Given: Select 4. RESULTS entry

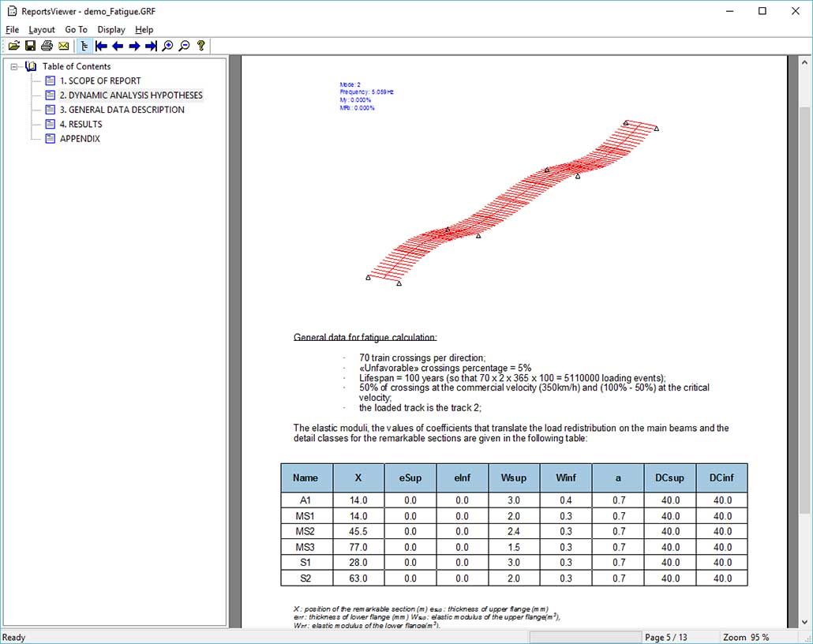Looking at the screenshot, I should click(x=81, y=125).
